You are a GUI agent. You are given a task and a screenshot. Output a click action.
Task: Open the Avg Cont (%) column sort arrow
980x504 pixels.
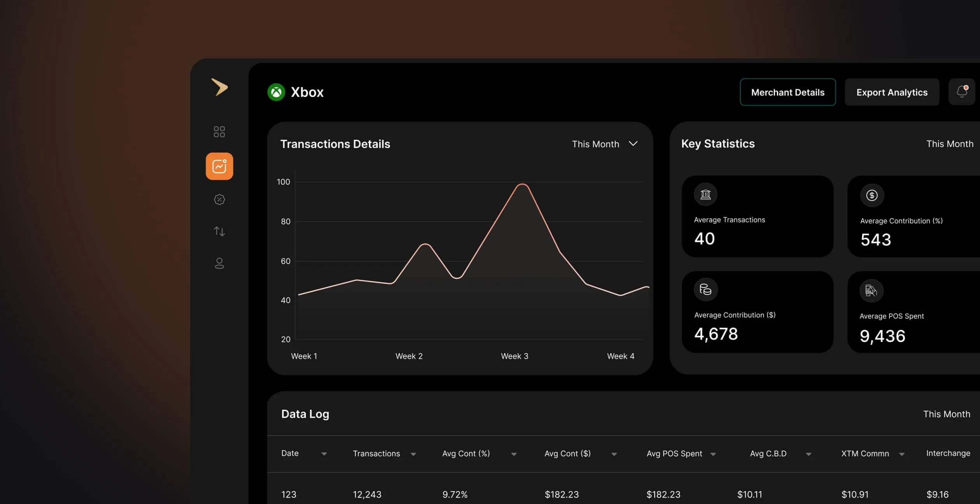click(514, 454)
